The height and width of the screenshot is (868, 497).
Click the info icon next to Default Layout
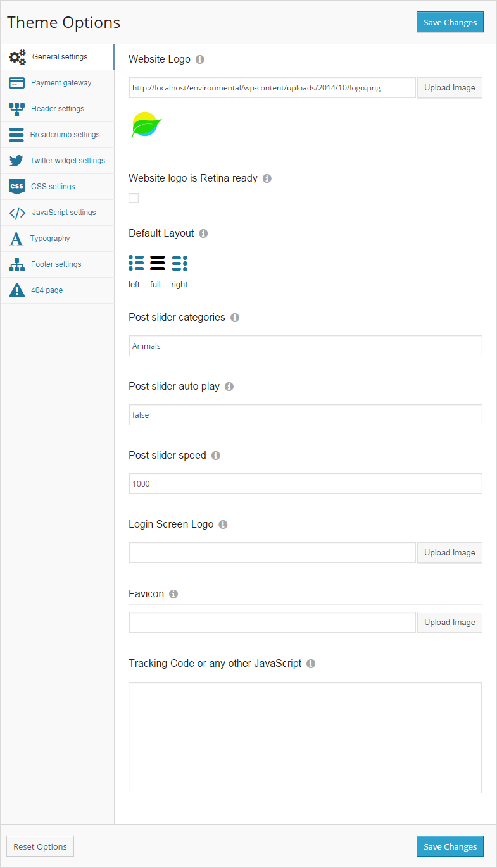coord(203,233)
